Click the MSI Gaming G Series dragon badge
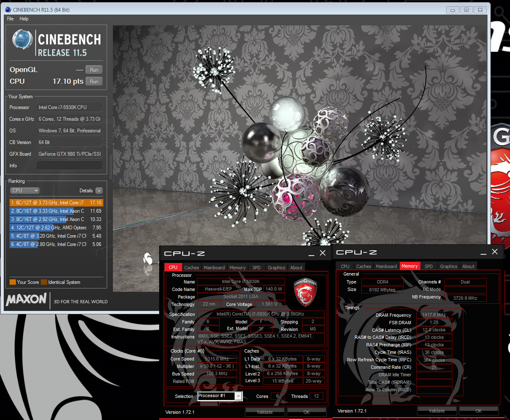Screen dimensions: 510x420 [x=306, y=292]
